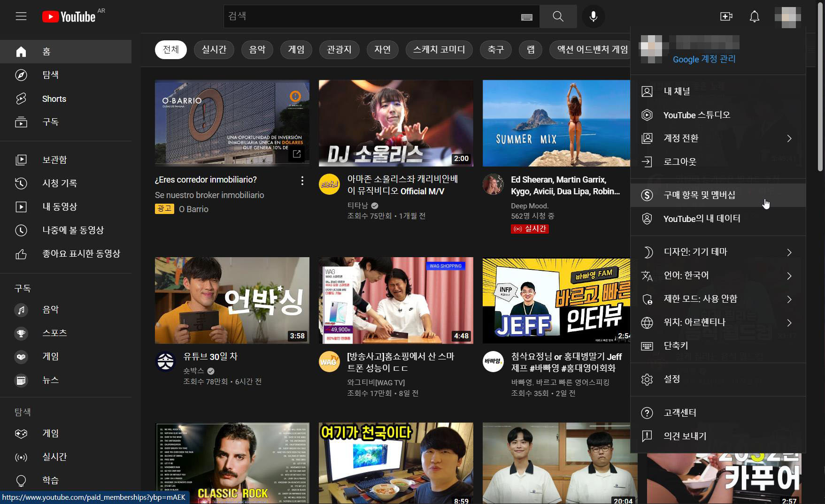Select the 스케치 코미디 filter chip
This screenshot has height=504, width=825.
[x=439, y=49]
